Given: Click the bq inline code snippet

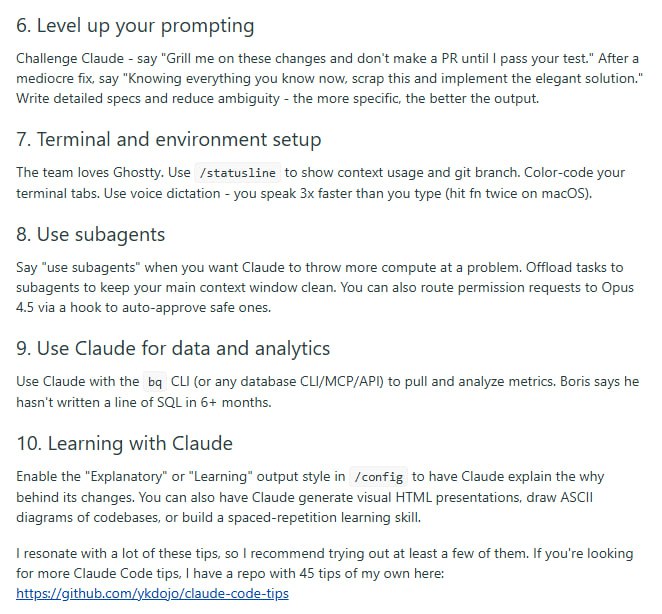Looking at the screenshot, I should click(154, 382).
